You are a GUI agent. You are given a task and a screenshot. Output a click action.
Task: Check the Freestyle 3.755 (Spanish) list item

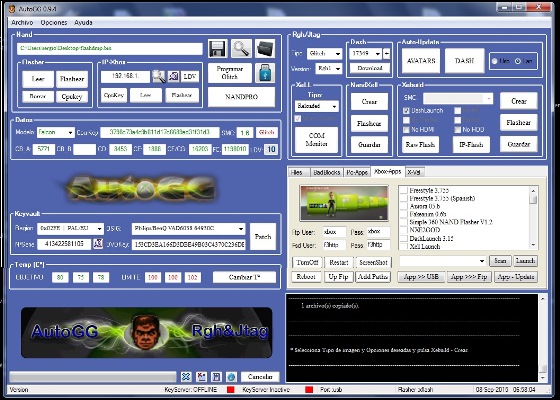pyautogui.click(x=404, y=198)
